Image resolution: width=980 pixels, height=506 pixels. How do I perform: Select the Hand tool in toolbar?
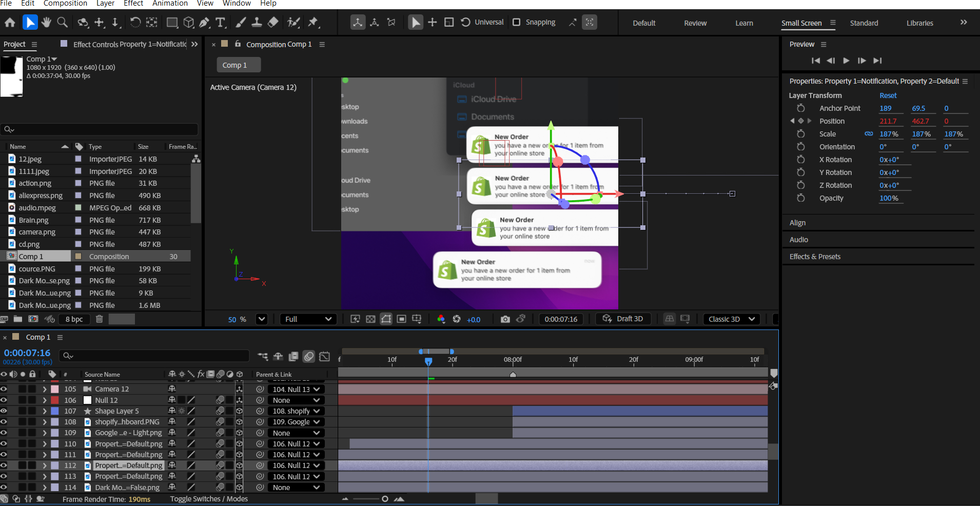(x=46, y=22)
